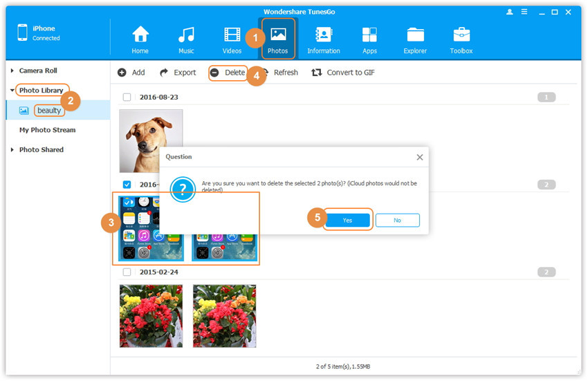The image size is (588, 381).
Task: Expand the Camera Roll tree item
Action: pyautogui.click(x=12, y=71)
